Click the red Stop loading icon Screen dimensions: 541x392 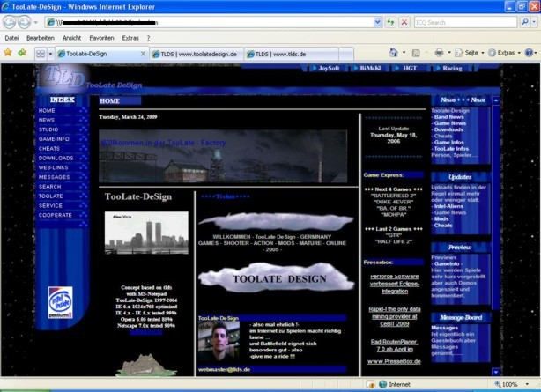pos(404,22)
